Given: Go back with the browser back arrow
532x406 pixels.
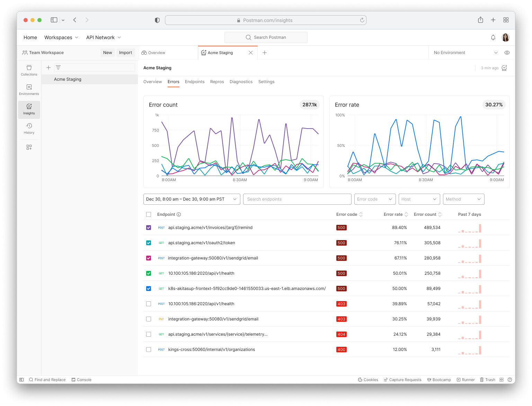Looking at the screenshot, I should (75, 20).
